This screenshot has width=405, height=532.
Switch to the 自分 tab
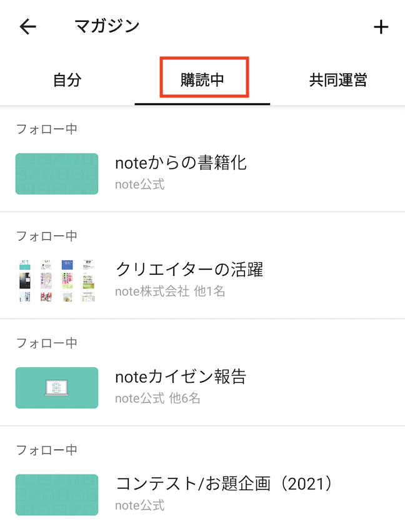67,80
